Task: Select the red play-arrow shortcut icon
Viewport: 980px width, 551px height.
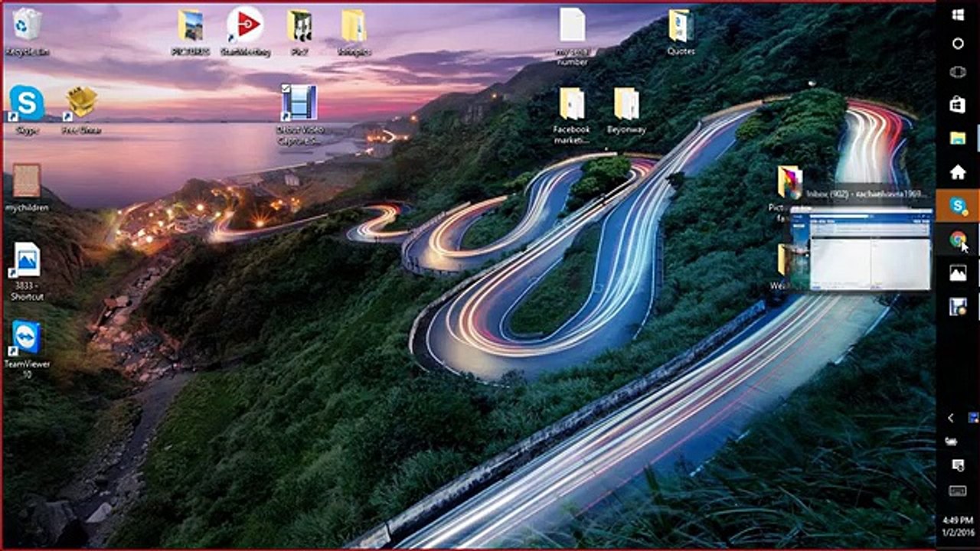Action: point(245,31)
